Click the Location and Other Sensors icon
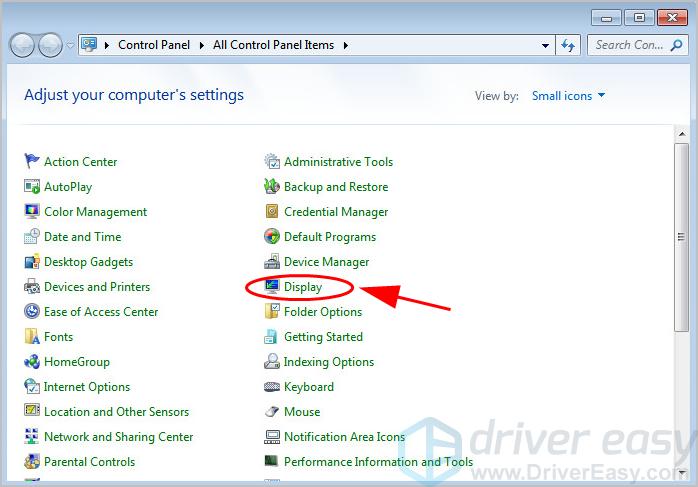This screenshot has height=487, width=698. 32,410
